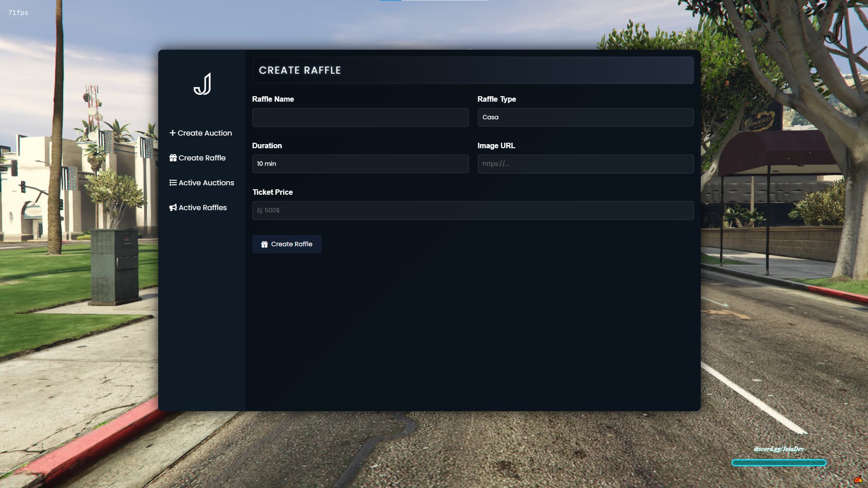Click the list icon beside Active Auctions

tap(173, 183)
